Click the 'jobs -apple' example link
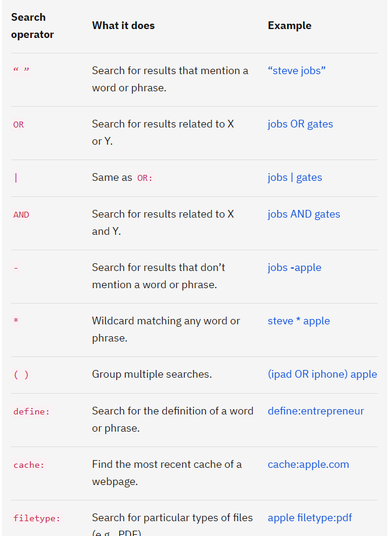Image resolution: width=392 pixels, height=536 pixels. 294,267
